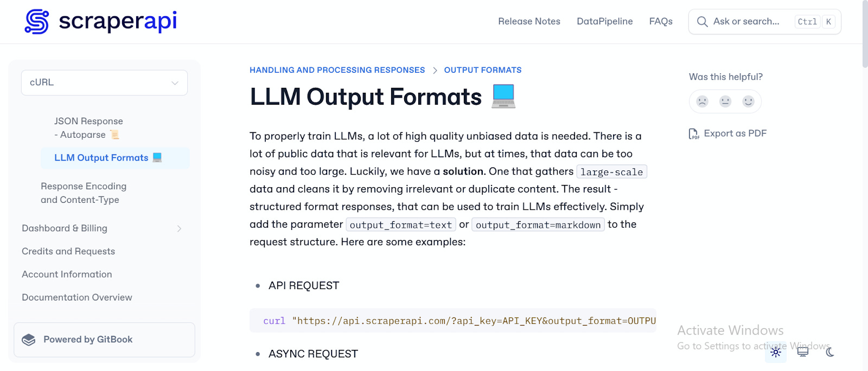Enable light theme with the sun icon

pos(776,353)
